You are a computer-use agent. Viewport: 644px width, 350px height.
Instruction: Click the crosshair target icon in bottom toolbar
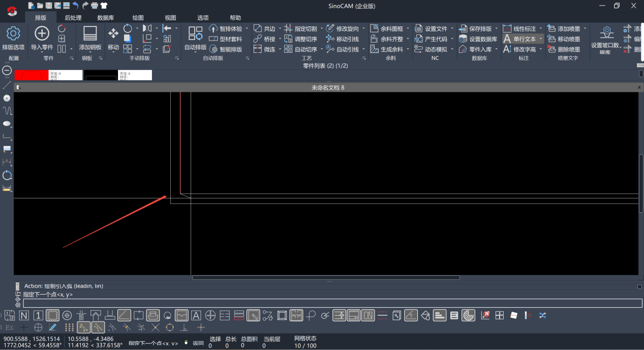(210, 315)
